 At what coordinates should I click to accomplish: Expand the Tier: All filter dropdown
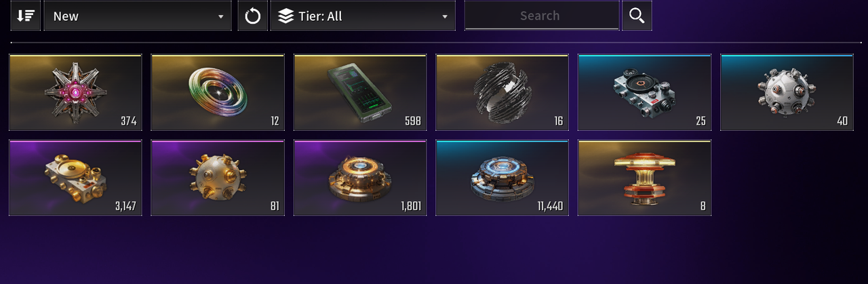(363, 16)
